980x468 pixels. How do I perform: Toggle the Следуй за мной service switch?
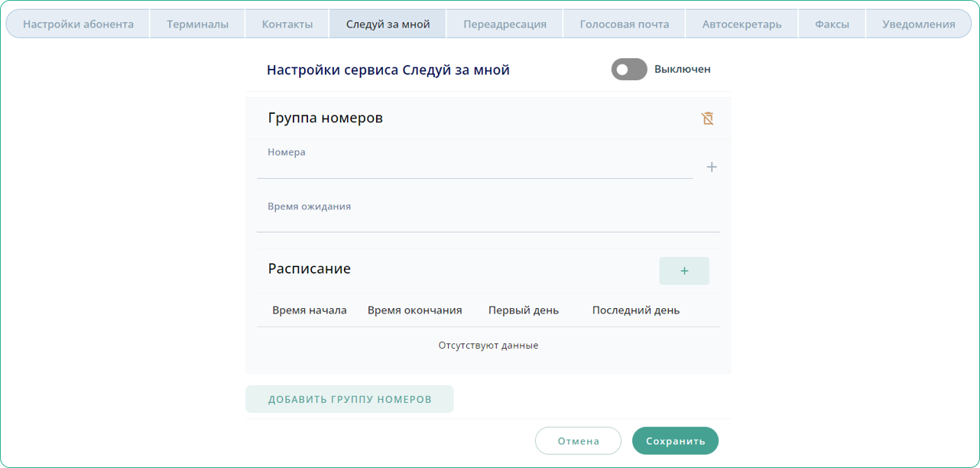(629, 70)
